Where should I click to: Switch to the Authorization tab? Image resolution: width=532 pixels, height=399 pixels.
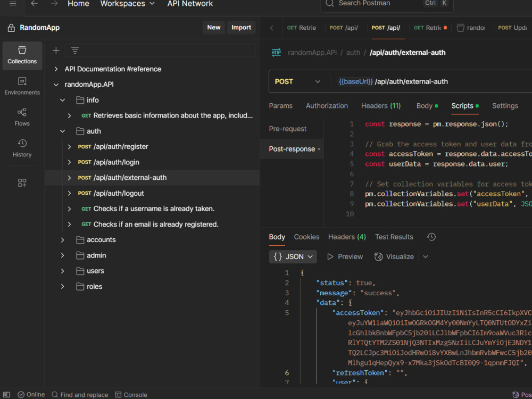click(327, 106)
